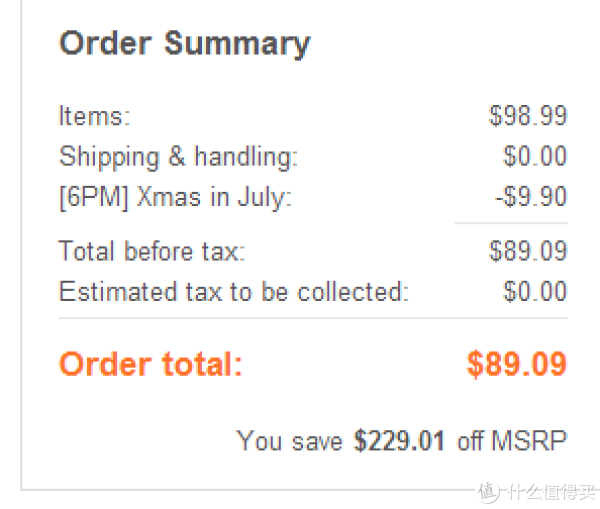
Task: Click the $89.09 total before tax amount
Action: click(528, 251)
